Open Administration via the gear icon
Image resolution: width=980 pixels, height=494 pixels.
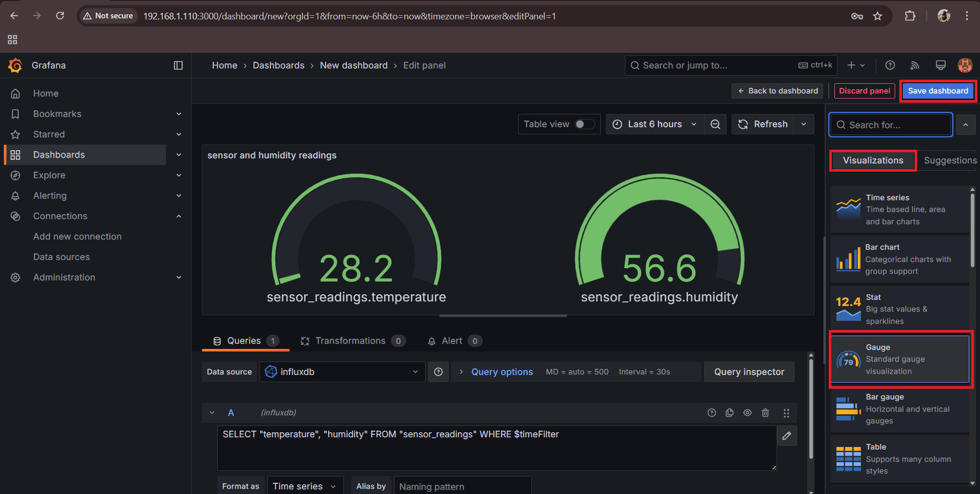point(15,277)
